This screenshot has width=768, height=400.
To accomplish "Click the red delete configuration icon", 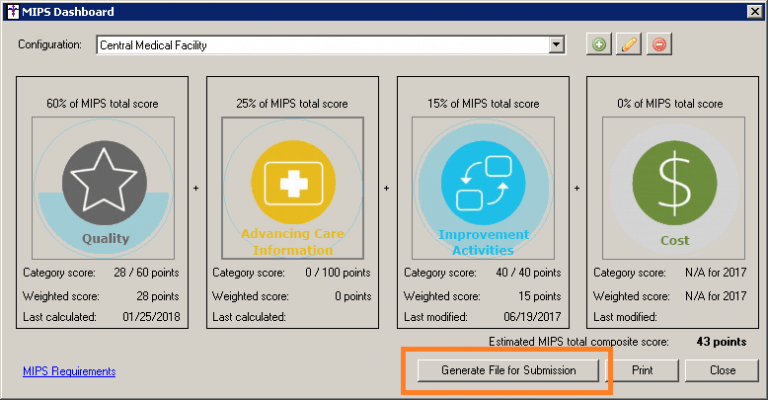I will pos(658,45).
